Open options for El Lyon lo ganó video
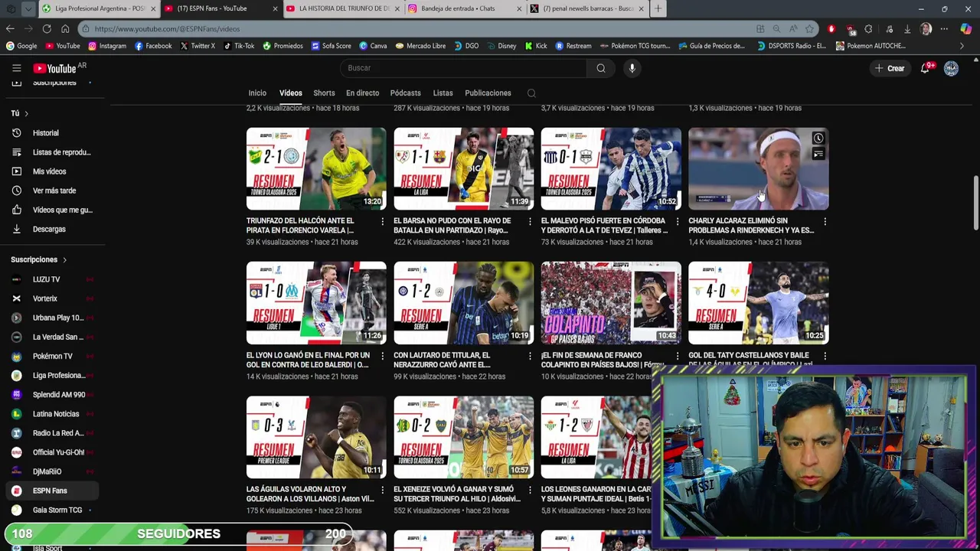Viewport: 980px width, 551px height. pyautogui.click(x=382, y=356)
